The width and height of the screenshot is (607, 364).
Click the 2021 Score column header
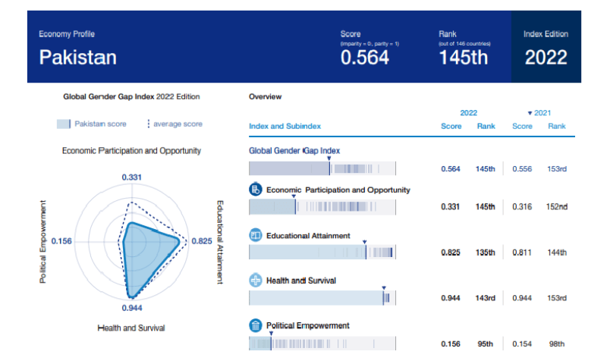tap(522, 126)
